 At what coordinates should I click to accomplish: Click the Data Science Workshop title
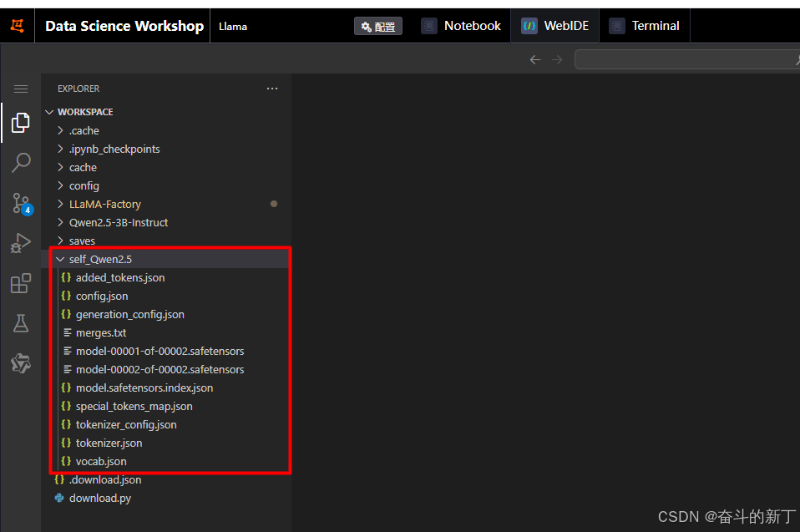124,26
